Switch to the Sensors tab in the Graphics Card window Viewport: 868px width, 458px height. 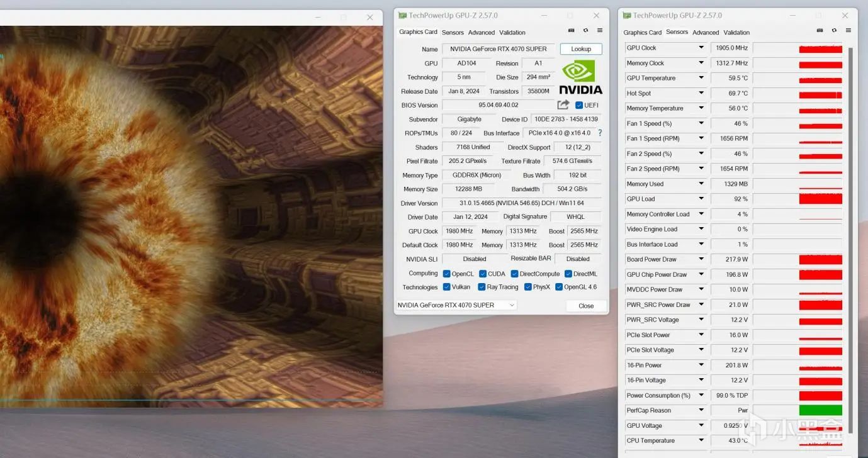(453, 33)
